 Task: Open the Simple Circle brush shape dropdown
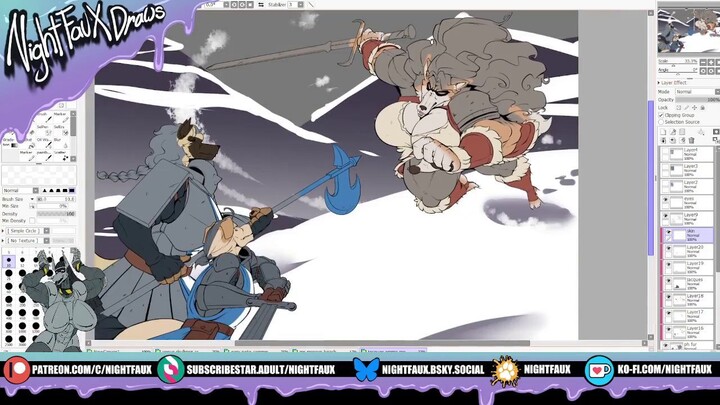[28, 231]
